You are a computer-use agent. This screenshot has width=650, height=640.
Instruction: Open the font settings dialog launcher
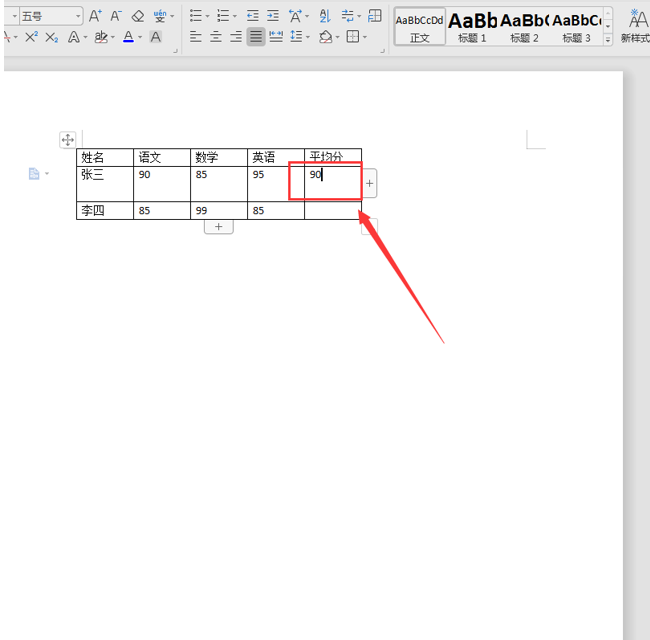click(x=175, y=51)
